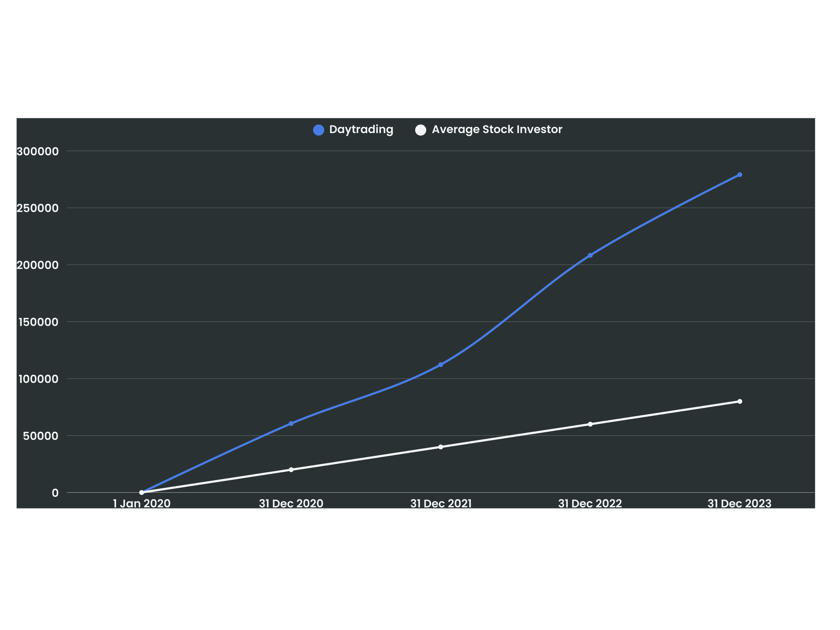
Task: Click the 31 Dec 2023 x-axis label
Action: [x=739, y=504]
